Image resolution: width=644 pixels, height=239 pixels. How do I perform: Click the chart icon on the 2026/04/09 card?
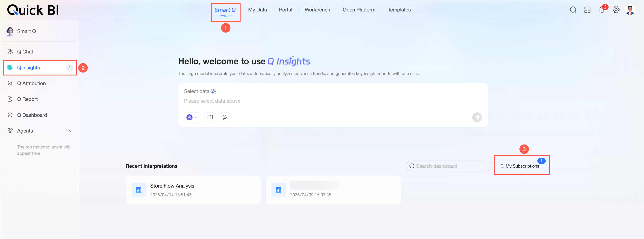278,190
